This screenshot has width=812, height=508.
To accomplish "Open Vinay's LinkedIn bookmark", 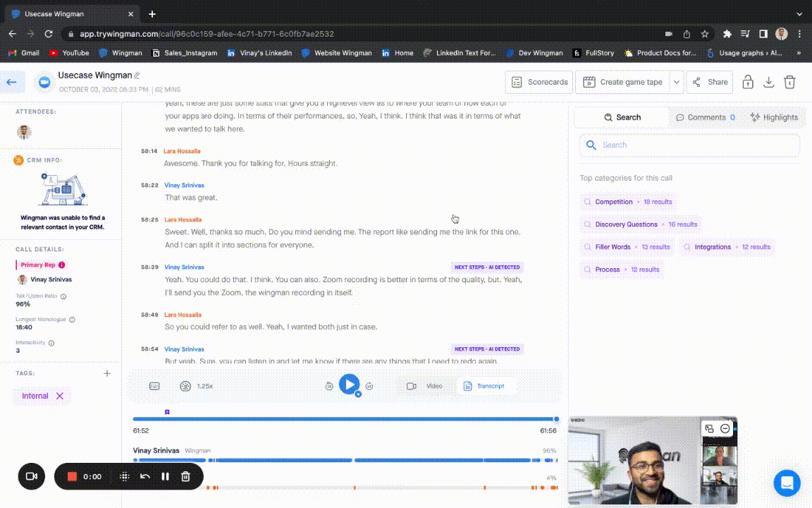I will click(x=259, y=53).
